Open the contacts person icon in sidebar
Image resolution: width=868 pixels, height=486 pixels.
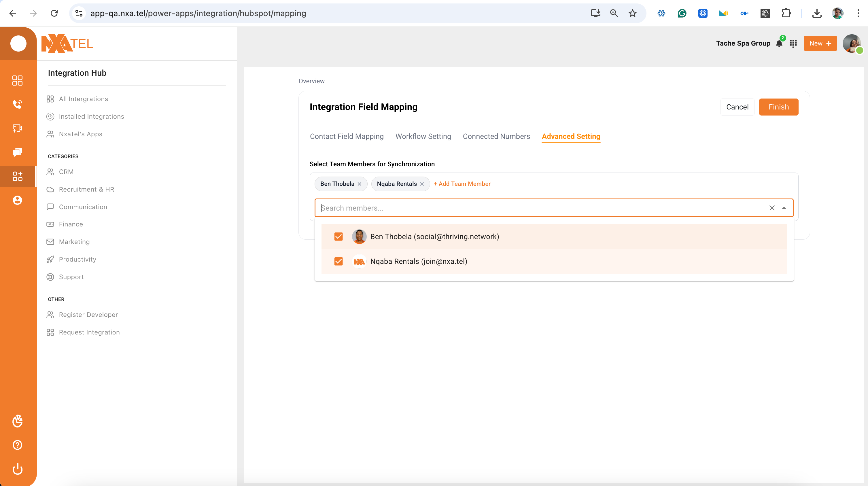click(x=17, y=200)
